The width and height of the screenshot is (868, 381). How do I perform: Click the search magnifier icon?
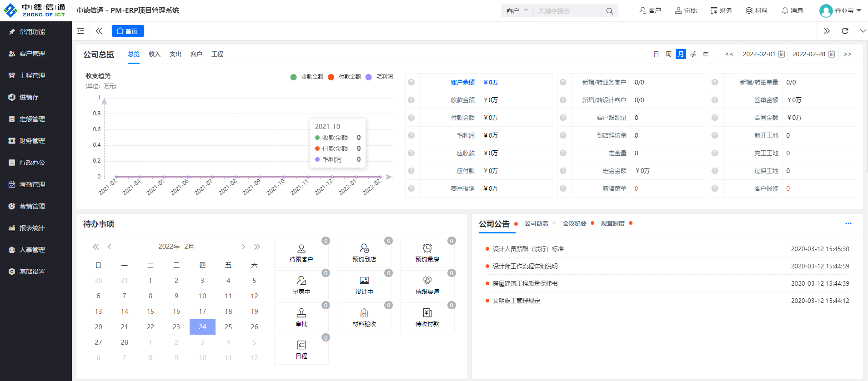click(x=609, y=11)
